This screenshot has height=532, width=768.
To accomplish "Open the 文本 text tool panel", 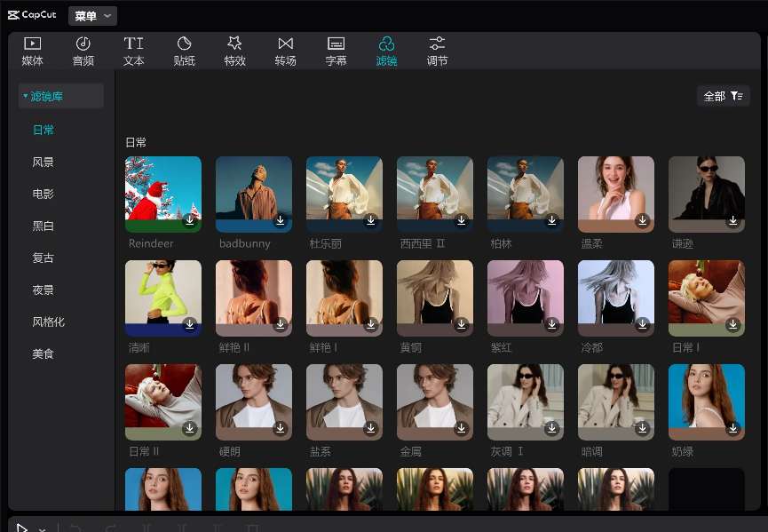I will tap(133, 52).
